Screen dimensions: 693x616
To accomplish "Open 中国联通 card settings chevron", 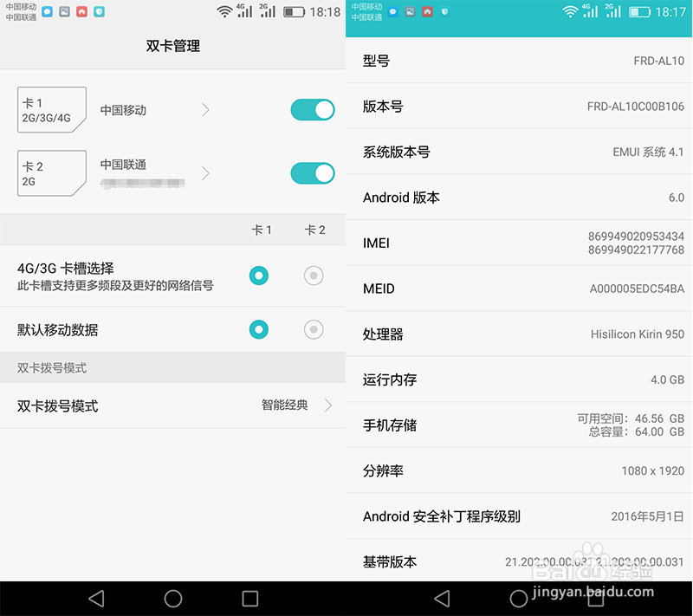I will pos(205,173).
